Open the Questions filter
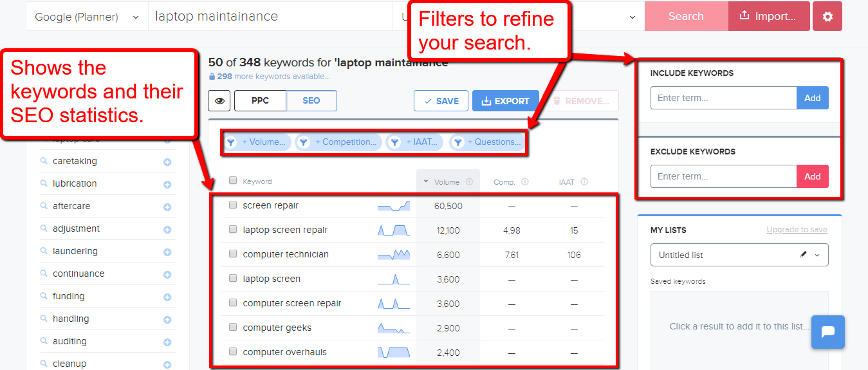 (x=486, y=142)
